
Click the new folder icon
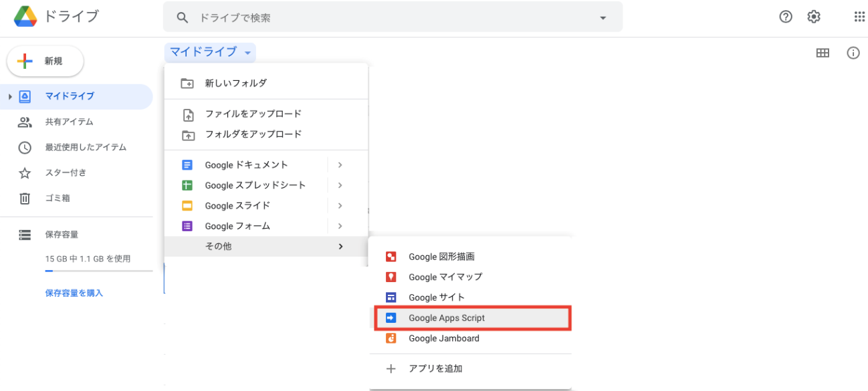click(x=188, y=84)
